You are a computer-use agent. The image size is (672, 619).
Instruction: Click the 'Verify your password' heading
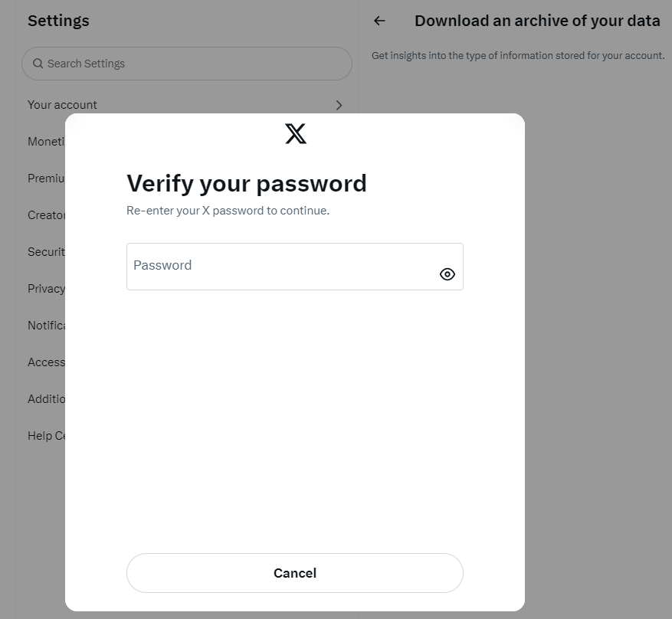coord(247,184)
